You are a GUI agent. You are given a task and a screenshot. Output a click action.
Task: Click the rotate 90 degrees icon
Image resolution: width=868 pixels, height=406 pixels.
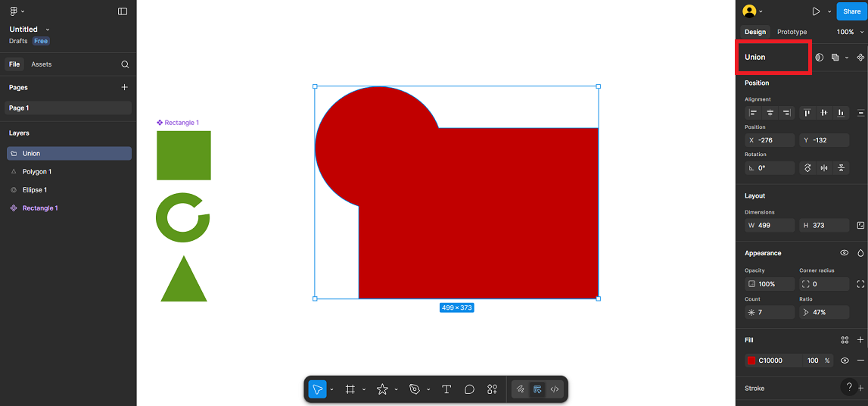(x=807, y=168)
